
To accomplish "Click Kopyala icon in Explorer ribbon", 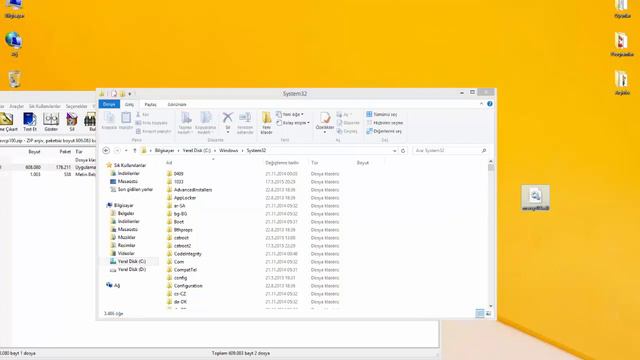I will [x=109, y=121].
